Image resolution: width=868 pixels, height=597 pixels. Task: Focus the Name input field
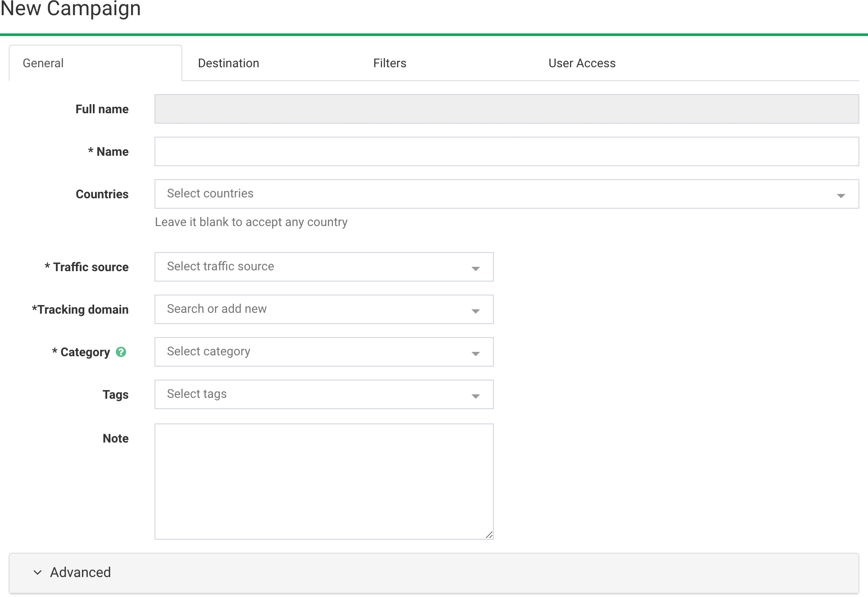coord(506,151)
